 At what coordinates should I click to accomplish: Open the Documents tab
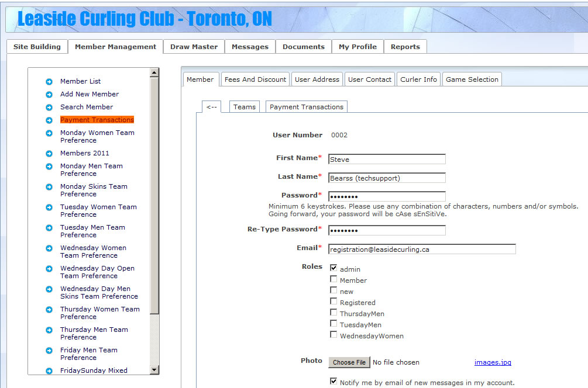[x=304, y=47]
